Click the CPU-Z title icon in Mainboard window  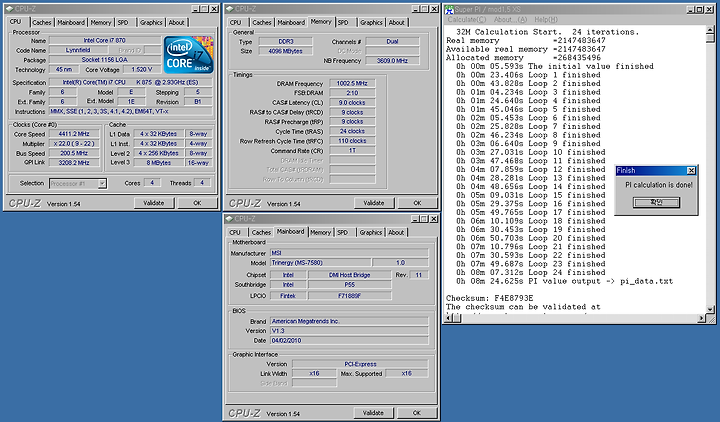point(230,219)
